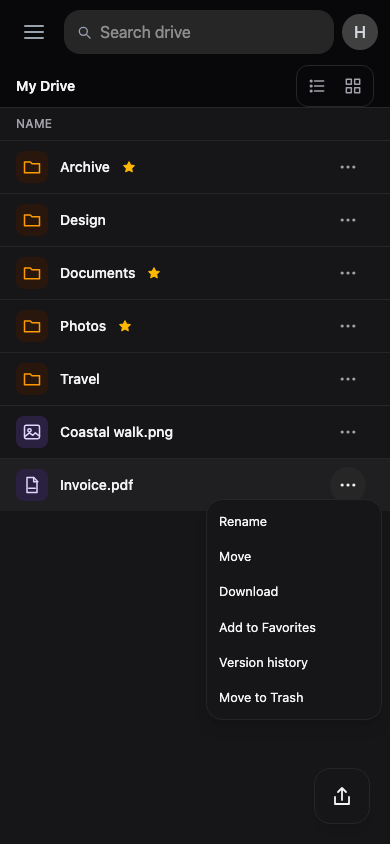Click the magnifier search icon

pos(84,33)
